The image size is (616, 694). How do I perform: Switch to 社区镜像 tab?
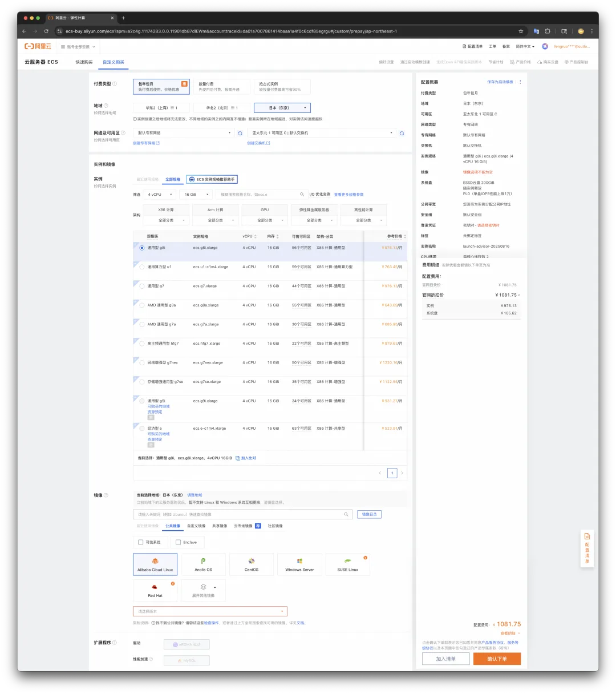tap(275, 526)
